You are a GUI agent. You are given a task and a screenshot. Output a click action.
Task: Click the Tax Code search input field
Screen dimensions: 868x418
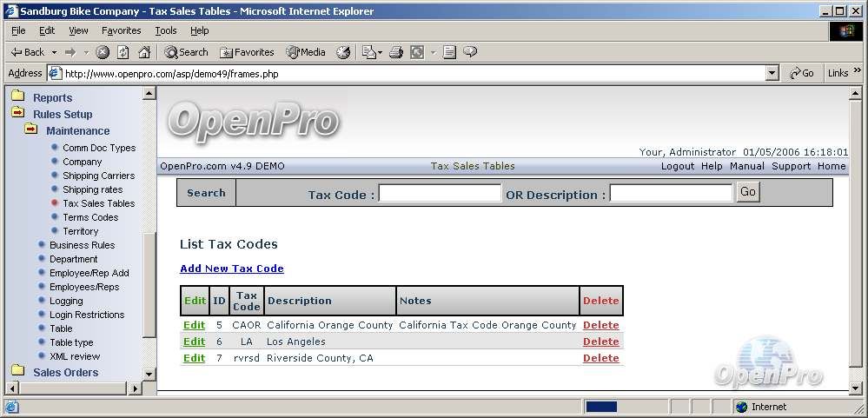[440, 194]
